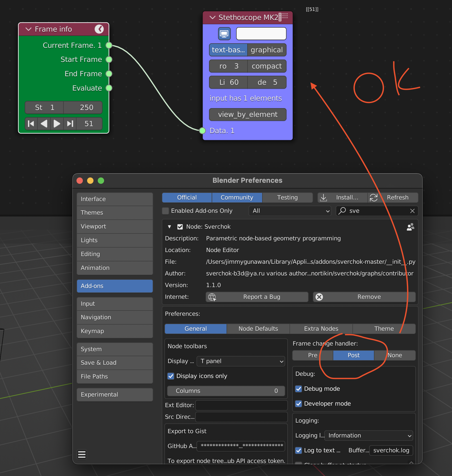Select System in preferences sidebar
This screenshot has height=476, width=452.
(115, 349)
